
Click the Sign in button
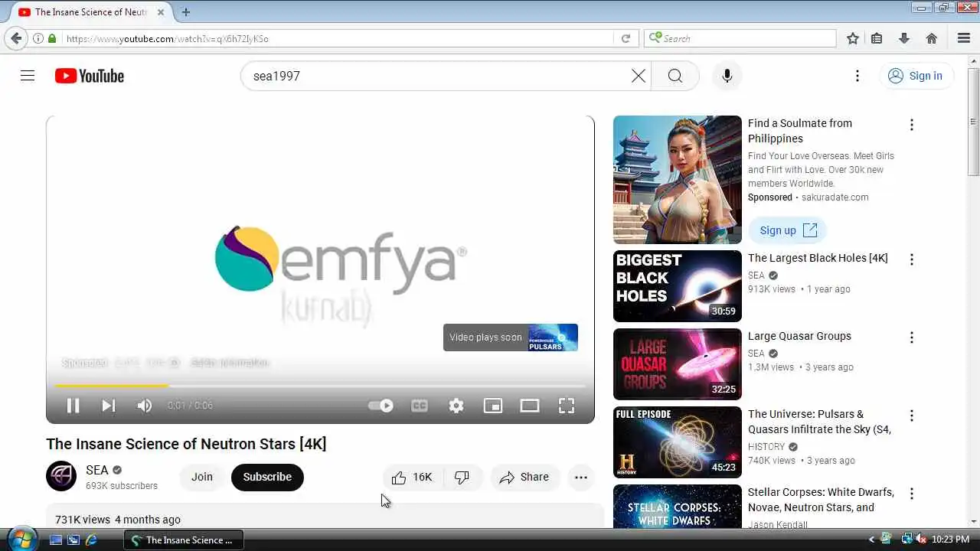(x=916, y=76)
